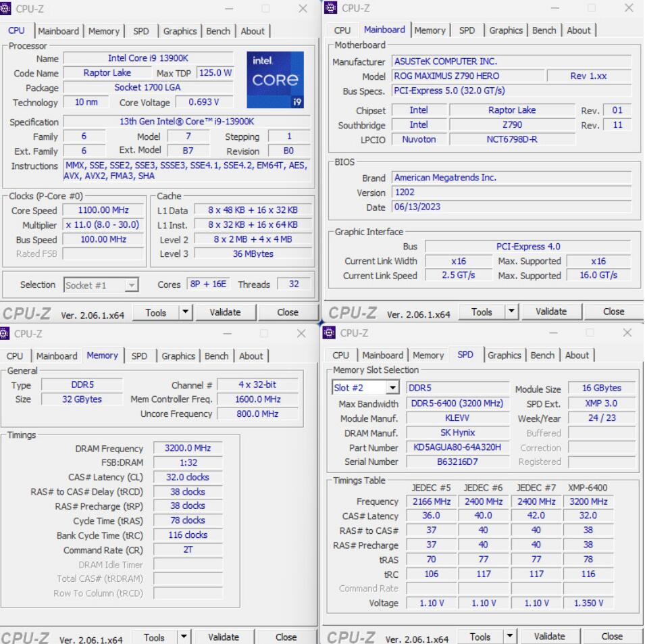Click the BIOS date 06/13/2023
The height and width of the screenshot is (644, 645).
coord(511,207)
